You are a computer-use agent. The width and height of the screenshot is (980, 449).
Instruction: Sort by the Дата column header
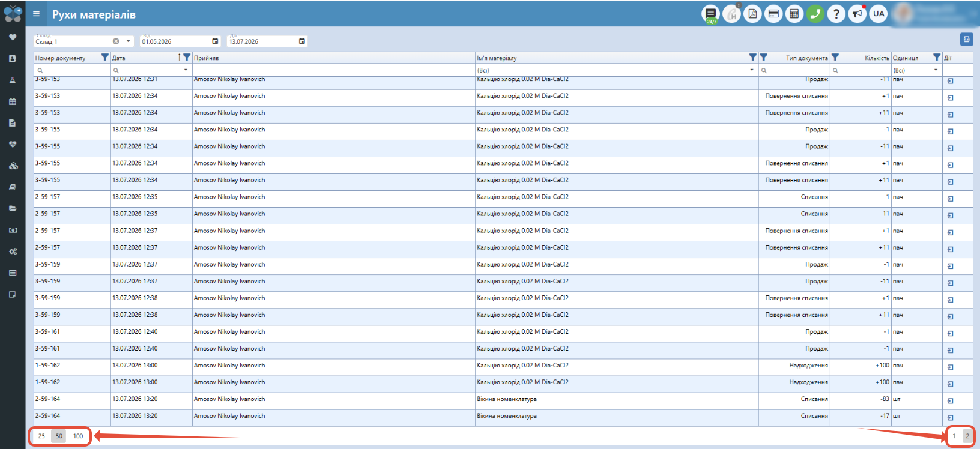click(x=119, y=58)
